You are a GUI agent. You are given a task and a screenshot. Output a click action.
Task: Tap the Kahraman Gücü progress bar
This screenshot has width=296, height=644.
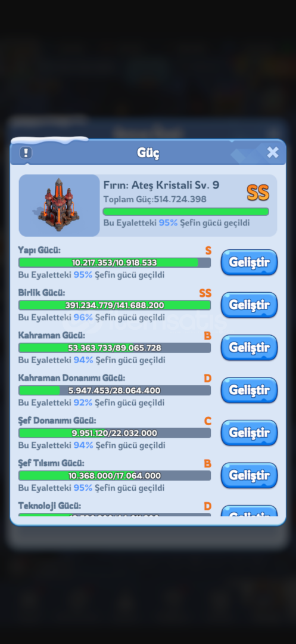(x=114, y=348)
